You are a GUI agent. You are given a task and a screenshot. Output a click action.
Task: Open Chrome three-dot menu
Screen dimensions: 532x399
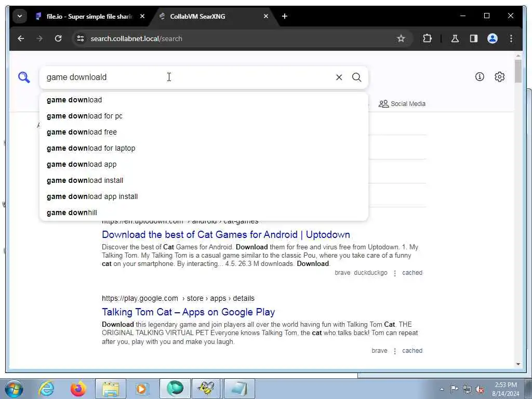[x=511, y=38]
